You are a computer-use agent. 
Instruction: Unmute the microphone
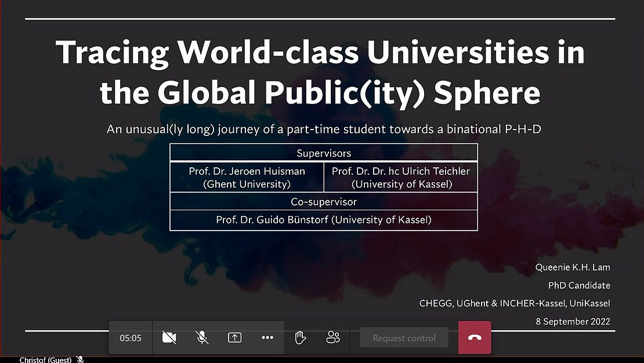202,337
